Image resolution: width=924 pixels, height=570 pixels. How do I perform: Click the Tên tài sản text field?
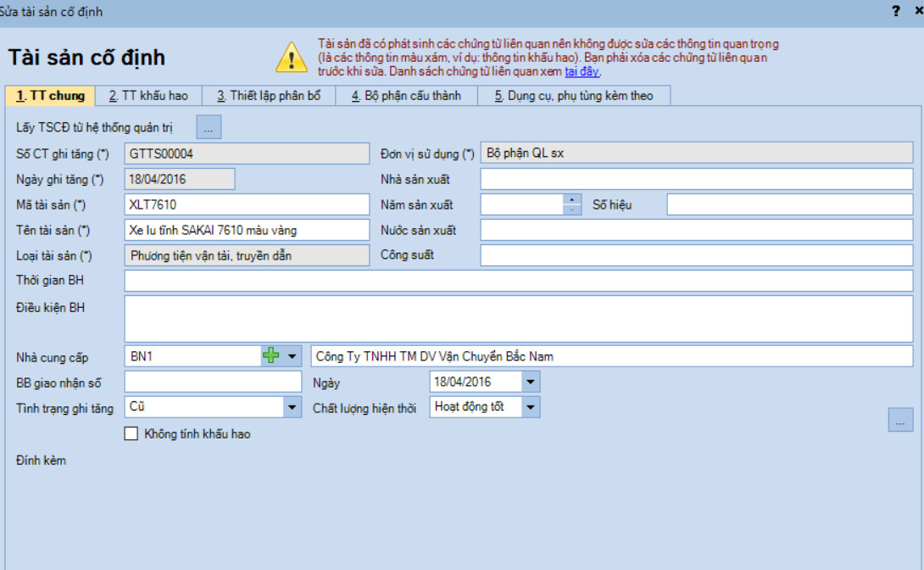click(x=247, y=230)
